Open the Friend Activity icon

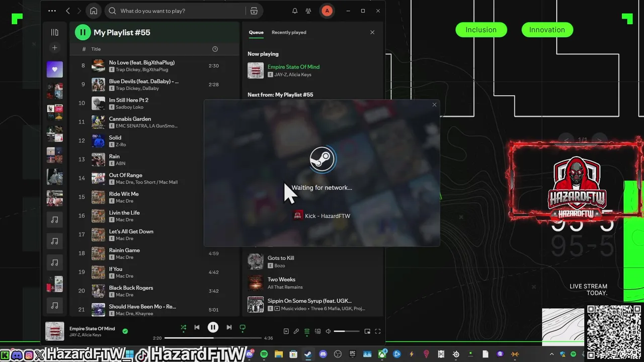pos(308,11)
